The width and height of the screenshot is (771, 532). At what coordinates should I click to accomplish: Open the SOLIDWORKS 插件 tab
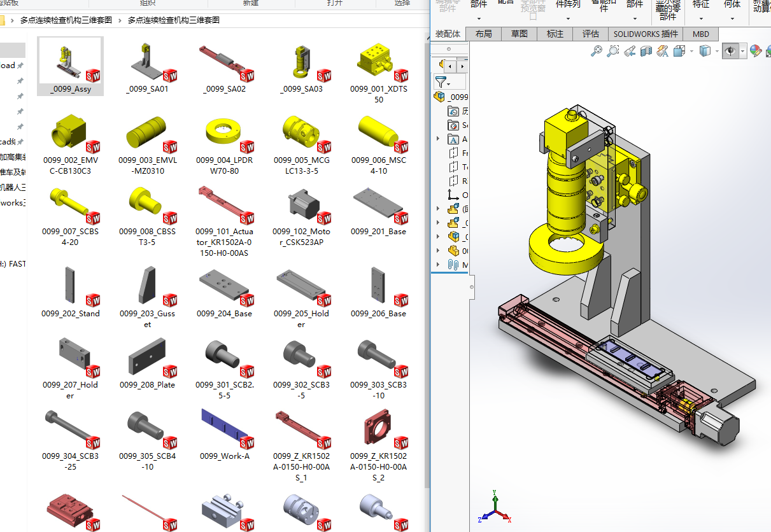pyautogui.click(x=646, y=34)
